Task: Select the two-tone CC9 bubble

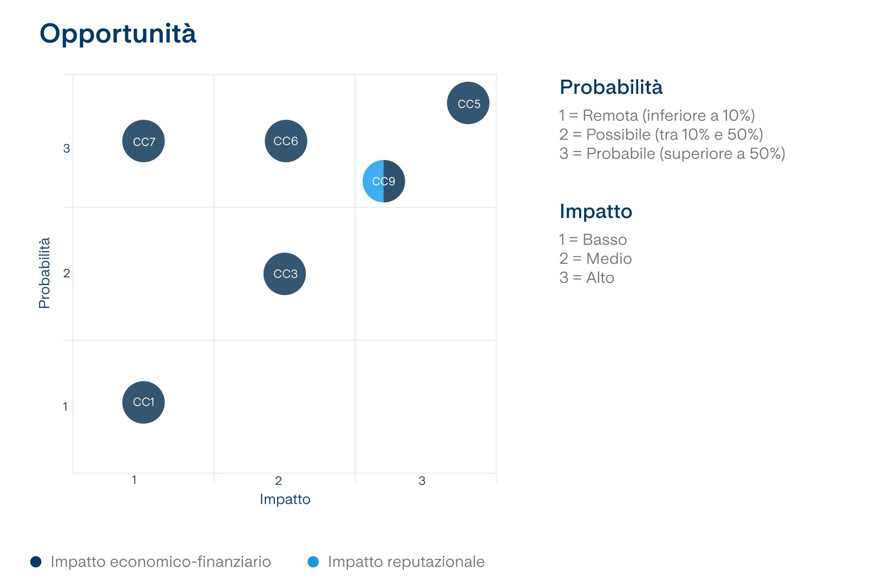Action: (384, 181)
